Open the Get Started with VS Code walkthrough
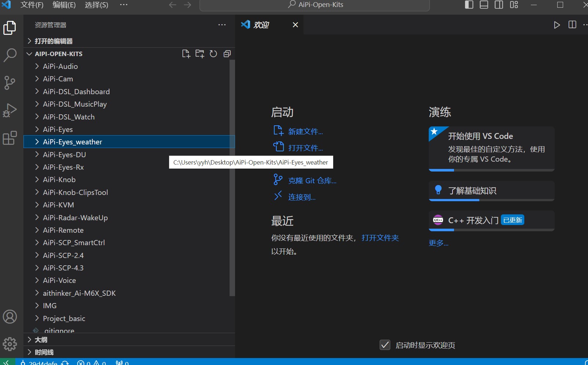This screenshot has height=365, width=588. click(x=491, y=149)
